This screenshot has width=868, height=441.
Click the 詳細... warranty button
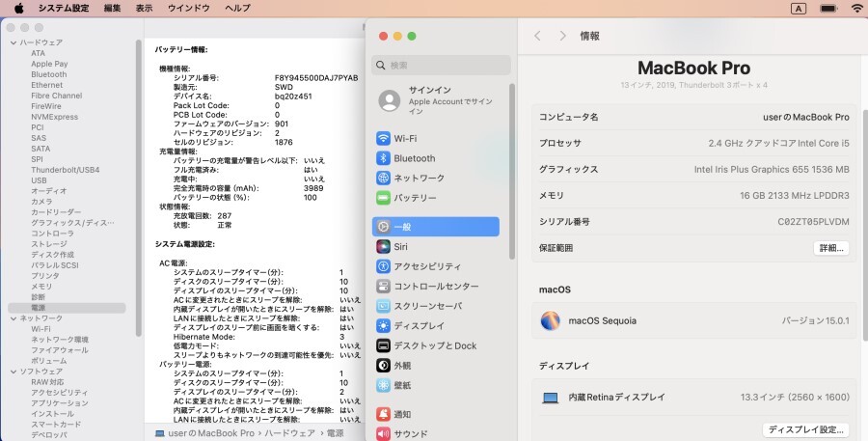[831, 248]
